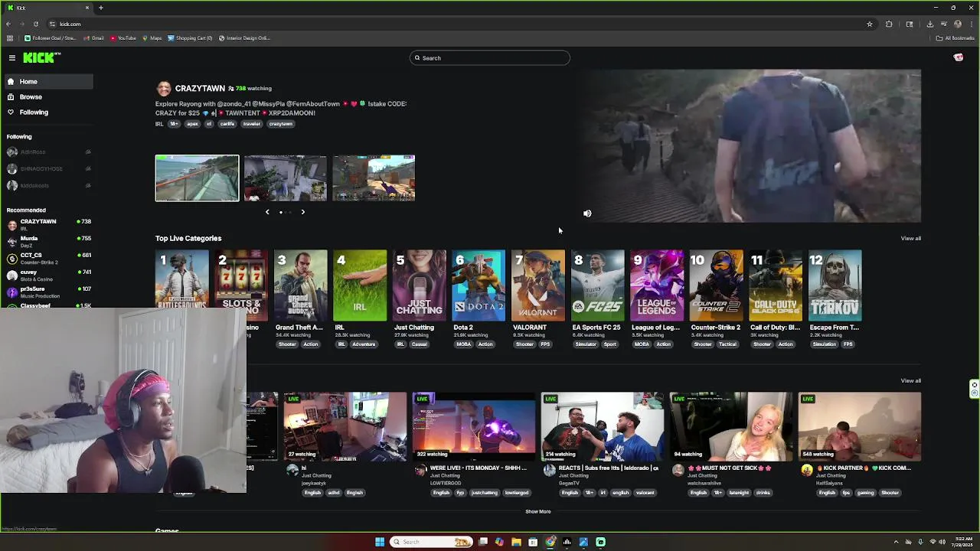Image resolution: width=980 pixels, height=551 pixels.
Task: Click Tactical tag under Counter-Strike 2
Action: (727, 344)
